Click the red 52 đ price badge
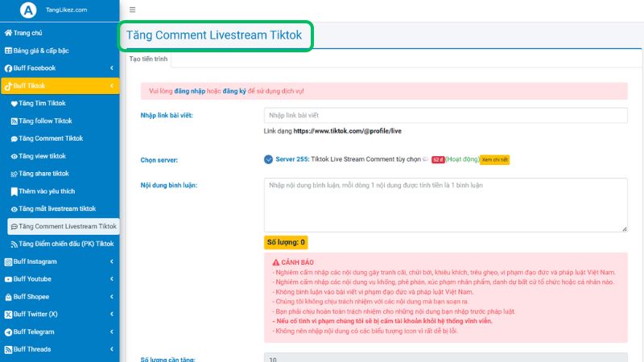Viewport: 644px width, 362px height. (x=438, y=159)
